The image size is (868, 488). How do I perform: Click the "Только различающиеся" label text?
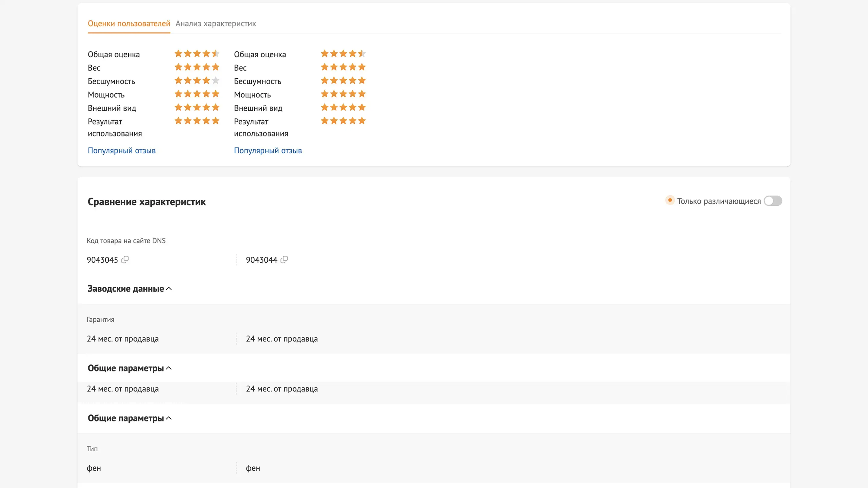[719, 202]
